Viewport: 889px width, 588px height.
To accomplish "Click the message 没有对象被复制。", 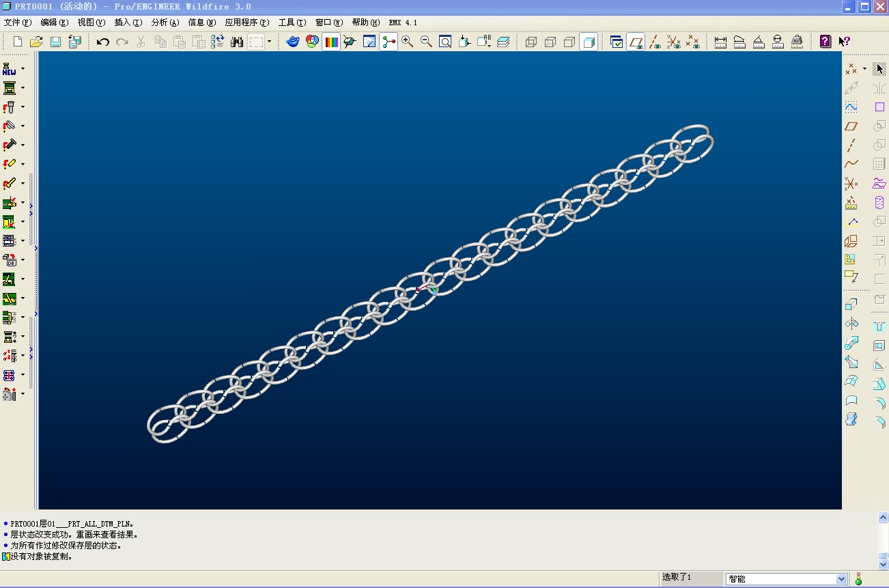I will (42, 557).
